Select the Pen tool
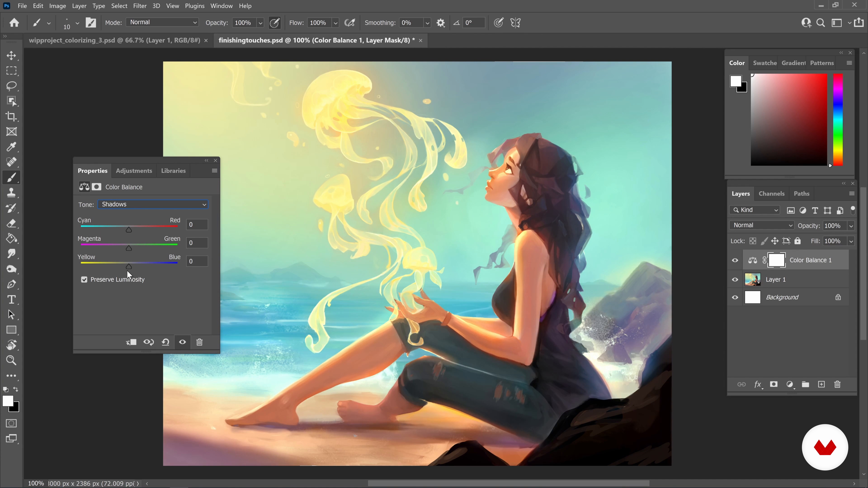 (12, 284)
